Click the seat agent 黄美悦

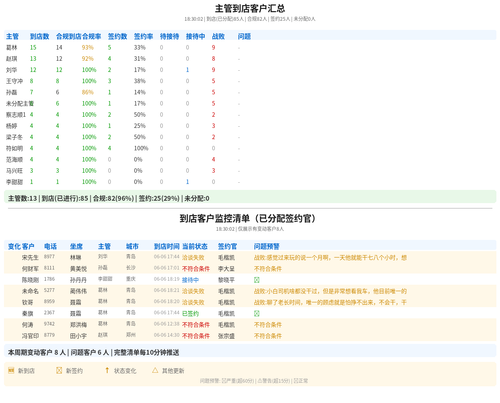(78, 269)
